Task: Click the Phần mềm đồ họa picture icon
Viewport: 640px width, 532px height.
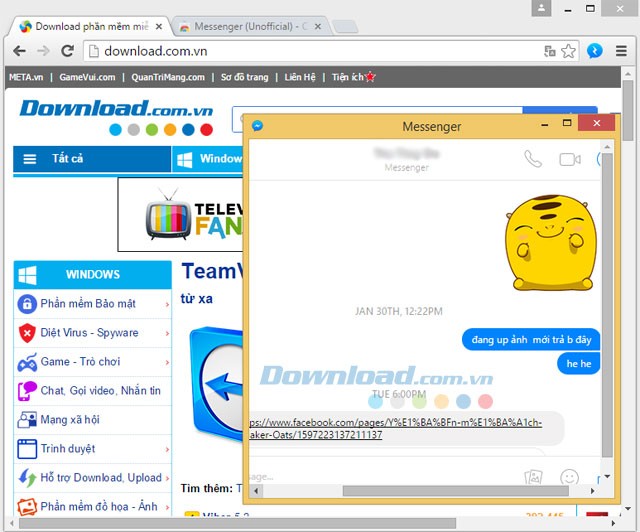Action: (x=27, y=507)
